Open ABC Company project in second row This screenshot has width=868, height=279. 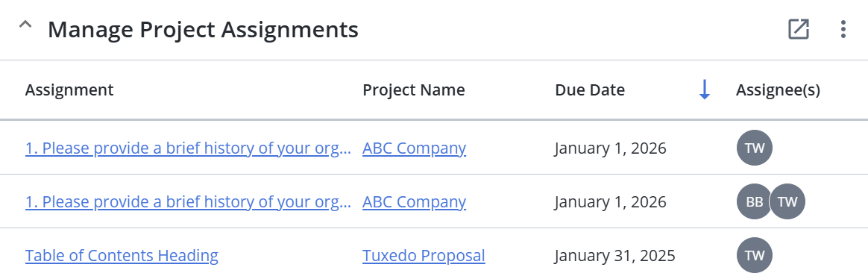[414, 202]
